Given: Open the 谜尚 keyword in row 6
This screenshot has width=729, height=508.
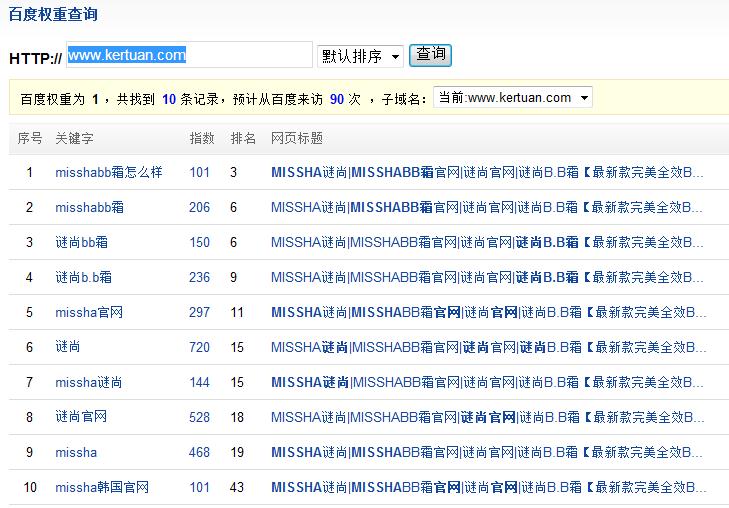Looking at the screenshot, I should pos(68,347).
